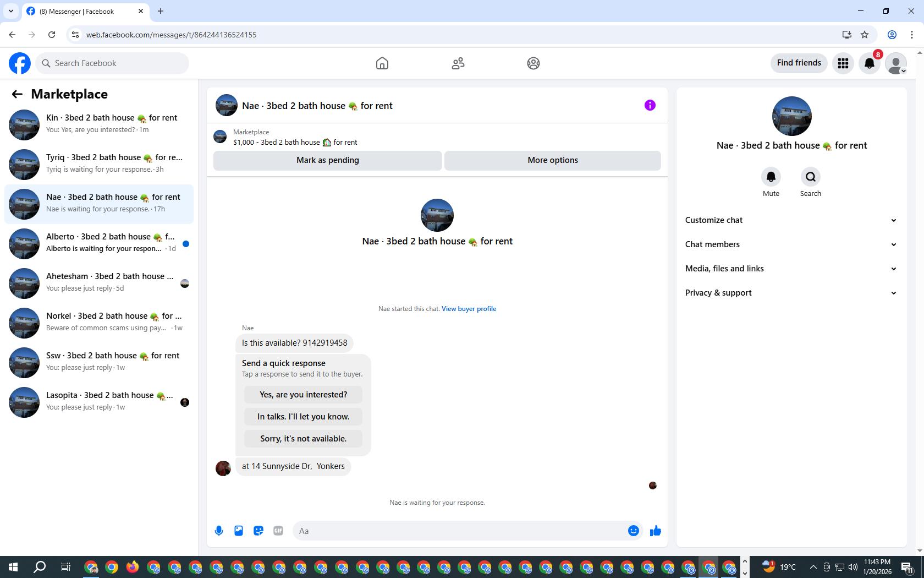Open Facebook home via the logo
The width and height of the screenshot is (924, 578).
coord(20,63)
